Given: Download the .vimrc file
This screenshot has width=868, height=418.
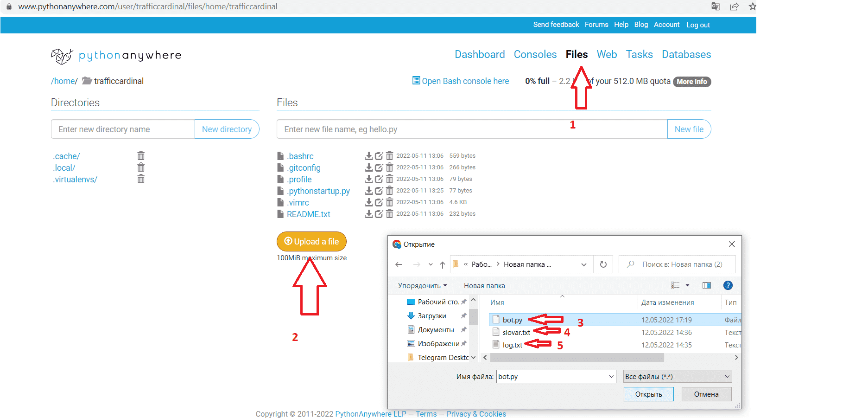Looking at the screenshot, I should [x=369, y=202].
